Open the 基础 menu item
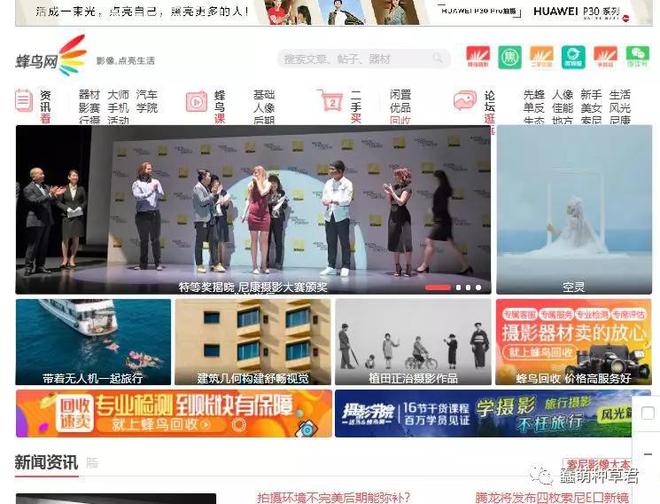This screenshot has width=660, height=504. [264, 95]
